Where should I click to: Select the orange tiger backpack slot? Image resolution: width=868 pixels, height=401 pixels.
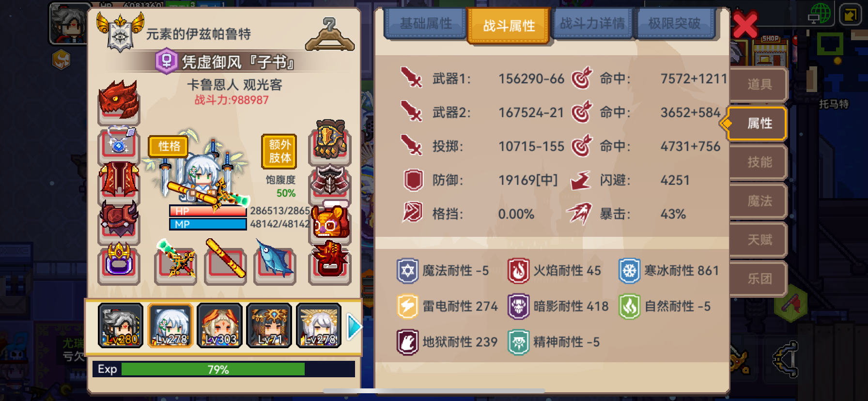click(330, 223)
